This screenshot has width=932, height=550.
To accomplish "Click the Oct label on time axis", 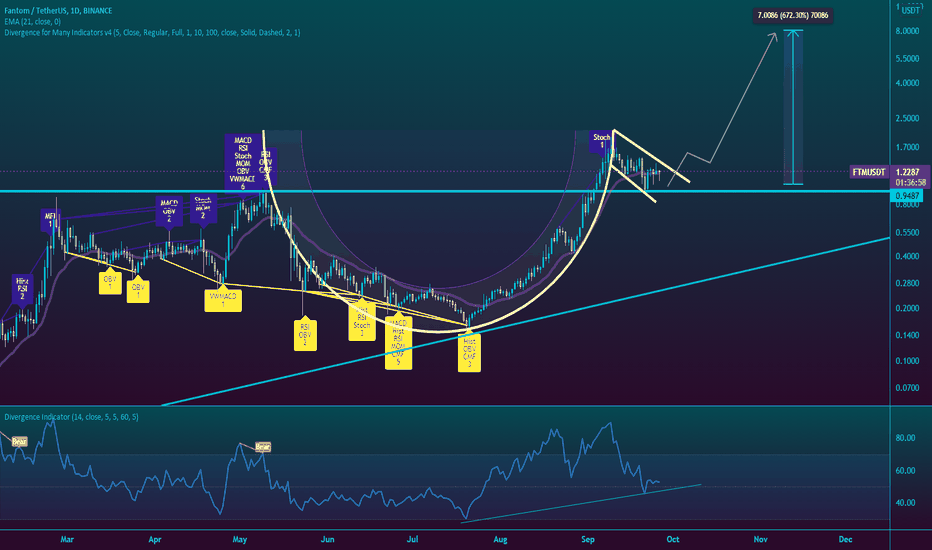I will pyautogui.click(x=673, y=539).
